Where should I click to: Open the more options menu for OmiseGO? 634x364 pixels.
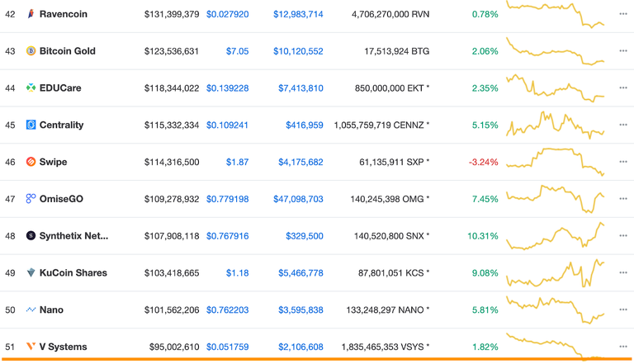(623, 199)
